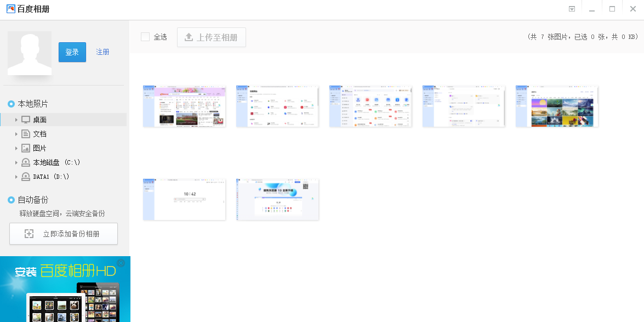Image resolution: width=644 pixels, height=322 pixels.
Task: Click the 立即添加备份相册 button
Action: tap(64, 234)
